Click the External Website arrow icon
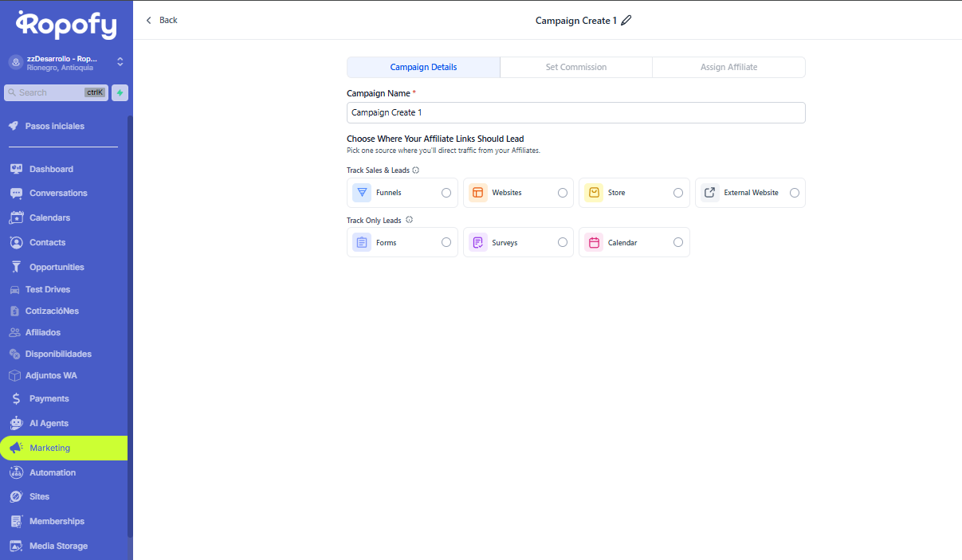962x560 pixels. click(709, 193)
